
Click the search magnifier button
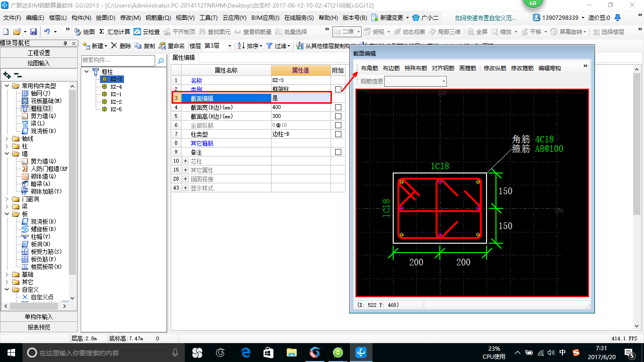coord(161,60)
